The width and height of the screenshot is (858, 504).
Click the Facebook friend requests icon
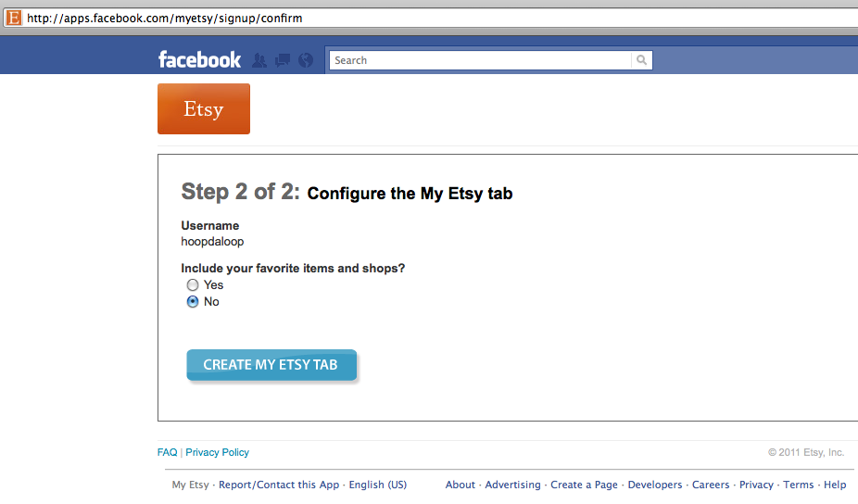(259, 60)
